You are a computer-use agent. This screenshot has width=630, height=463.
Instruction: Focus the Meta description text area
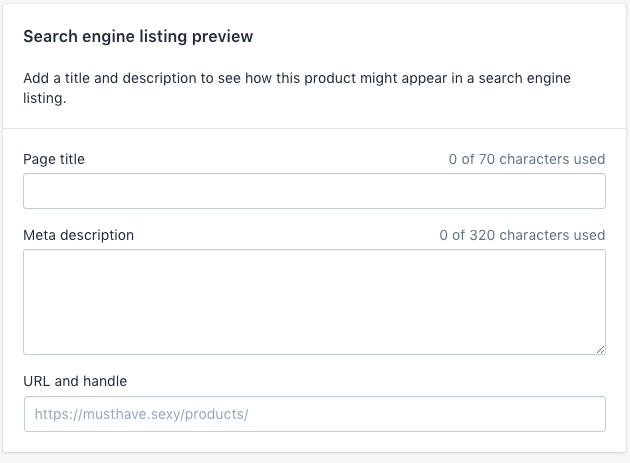click(314, 301)
